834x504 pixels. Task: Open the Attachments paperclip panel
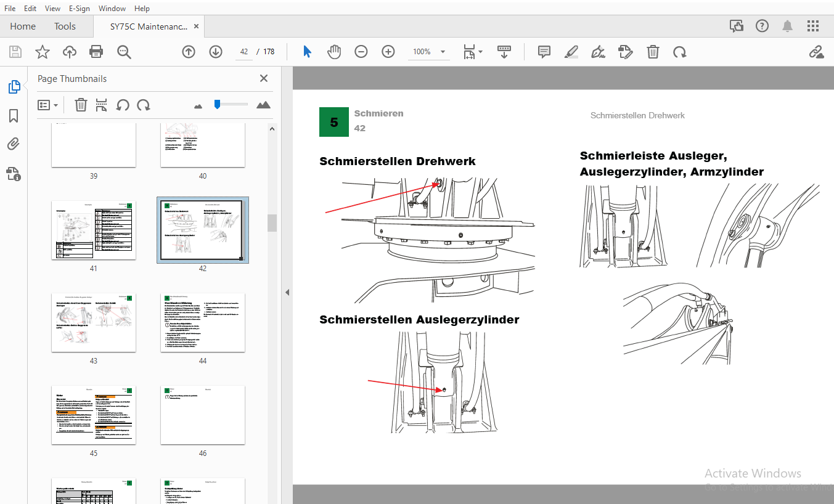click(14, 145)
